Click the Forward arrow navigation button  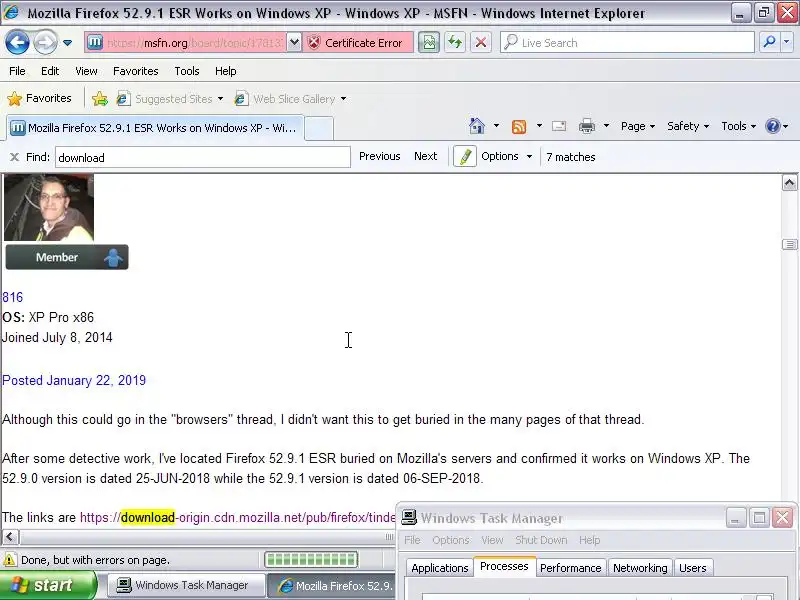point(45,42)
